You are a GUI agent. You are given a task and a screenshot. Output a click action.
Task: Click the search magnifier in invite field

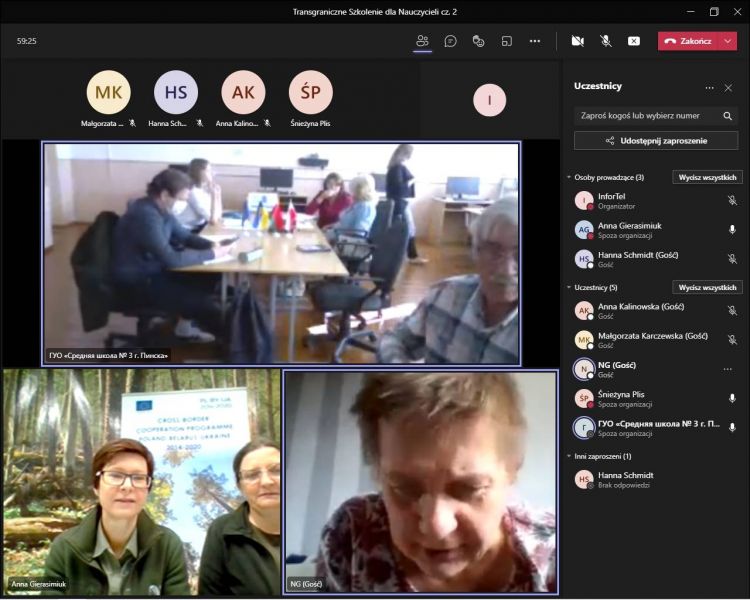click(727, 116)
